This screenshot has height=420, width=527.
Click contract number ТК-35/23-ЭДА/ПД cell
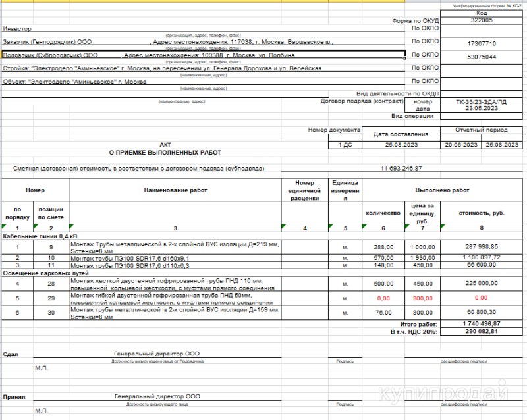(x=482, y=102)
